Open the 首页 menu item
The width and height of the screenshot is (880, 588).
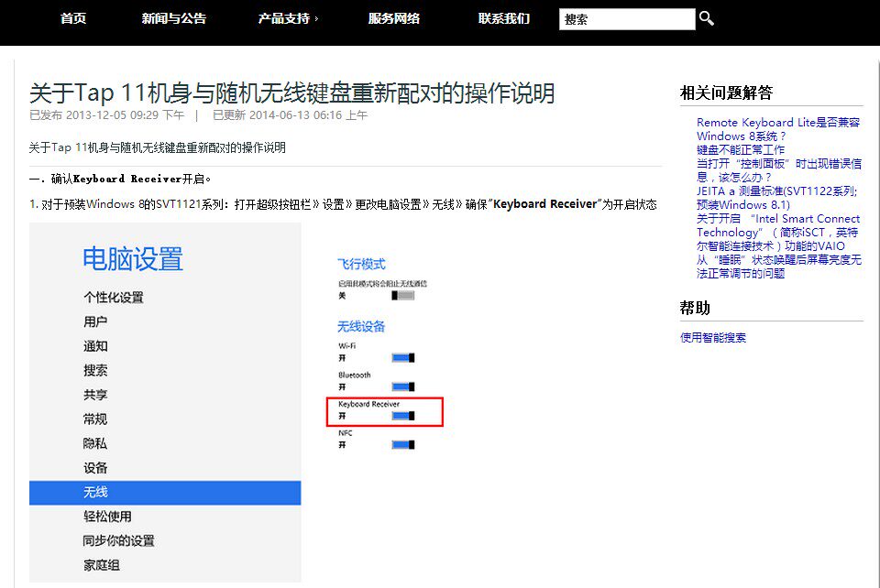(73, 18)
